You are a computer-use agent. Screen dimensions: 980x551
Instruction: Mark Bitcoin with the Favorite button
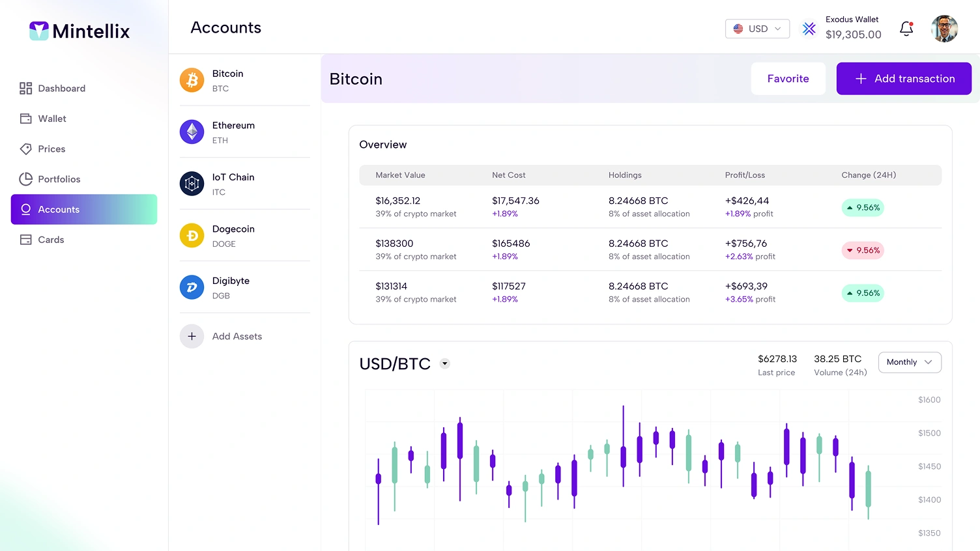788,79
